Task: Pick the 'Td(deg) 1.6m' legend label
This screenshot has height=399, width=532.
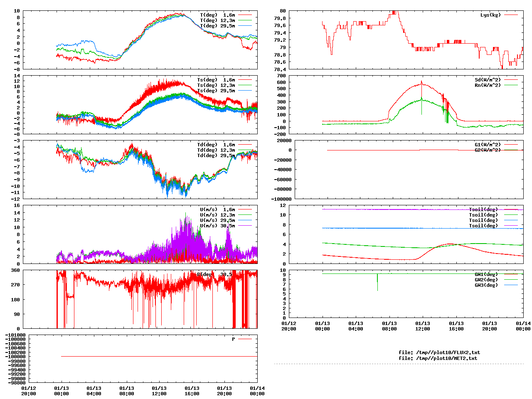Action: (x=216, y=145)
